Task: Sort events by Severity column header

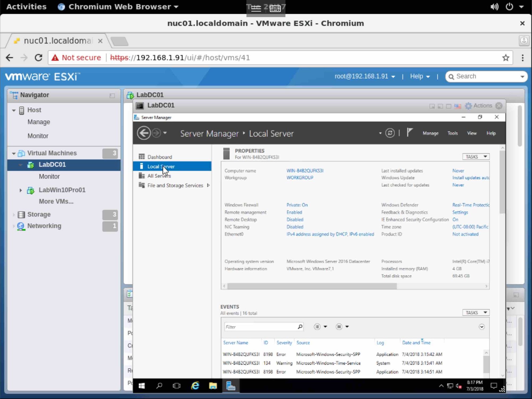Action: (x=284, y=343)
